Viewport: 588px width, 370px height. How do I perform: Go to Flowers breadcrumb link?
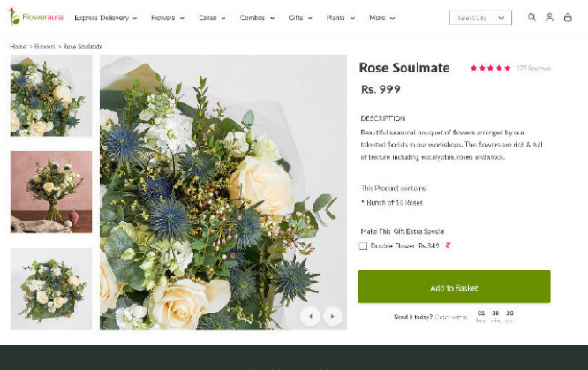pyautogui.click(x=44, y=46)
